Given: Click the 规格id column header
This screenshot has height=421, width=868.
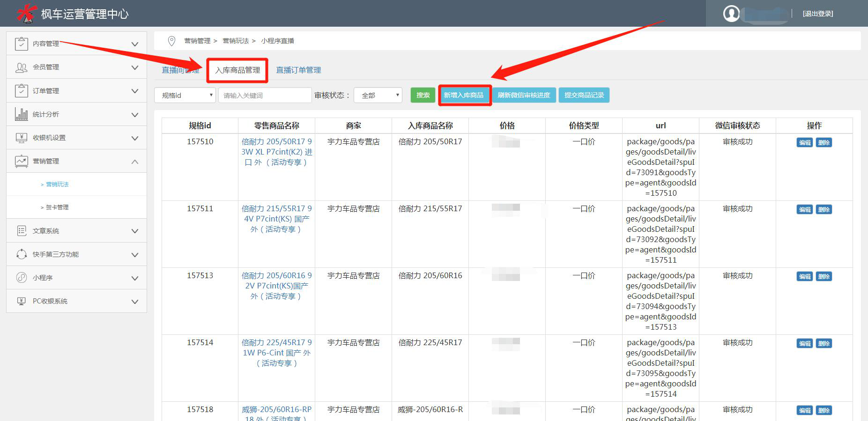Looking at the screenshot, I should point(200,126).
